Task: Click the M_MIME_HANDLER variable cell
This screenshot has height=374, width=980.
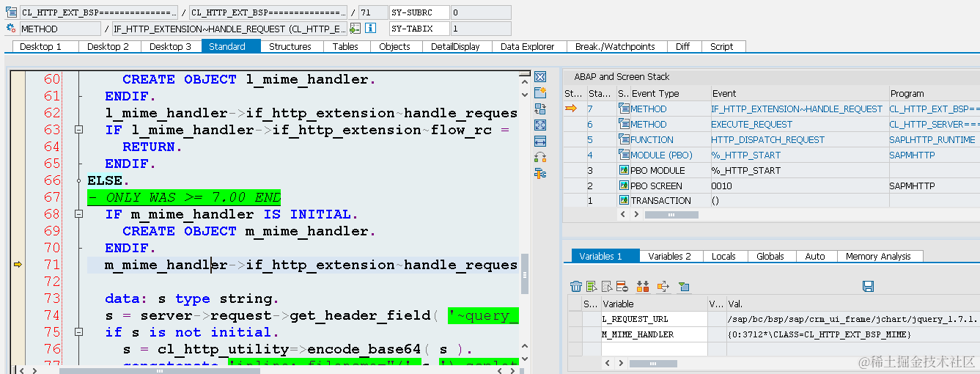Action: pos(654,334)
